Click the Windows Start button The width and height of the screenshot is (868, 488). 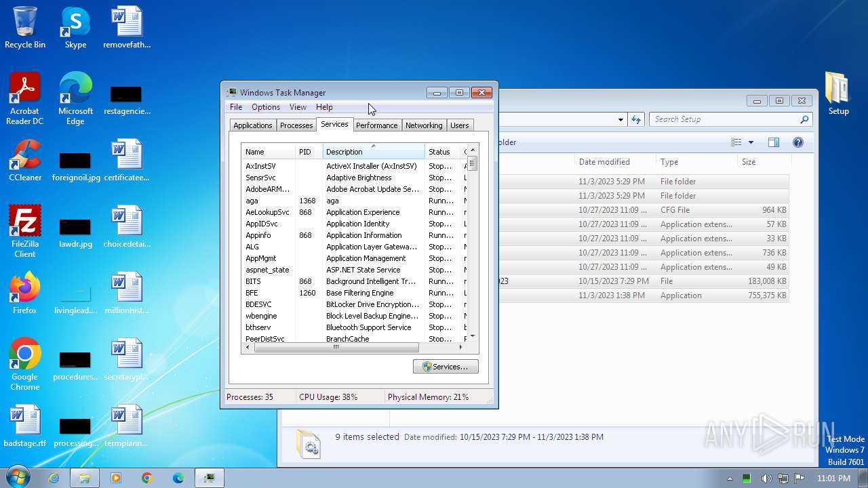pyautogui.click(x=17, y=477)
